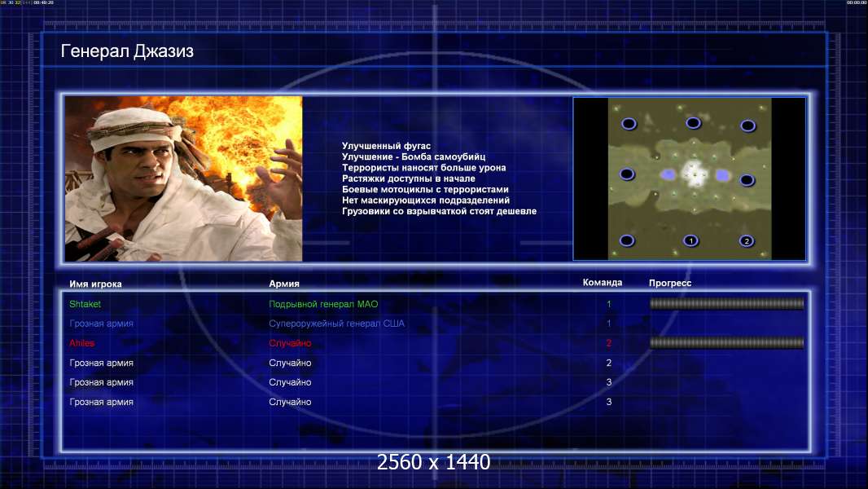868x489 pixels.
Task: Click the title 'Генерал Джазиз'
Action: pos(127,51)
